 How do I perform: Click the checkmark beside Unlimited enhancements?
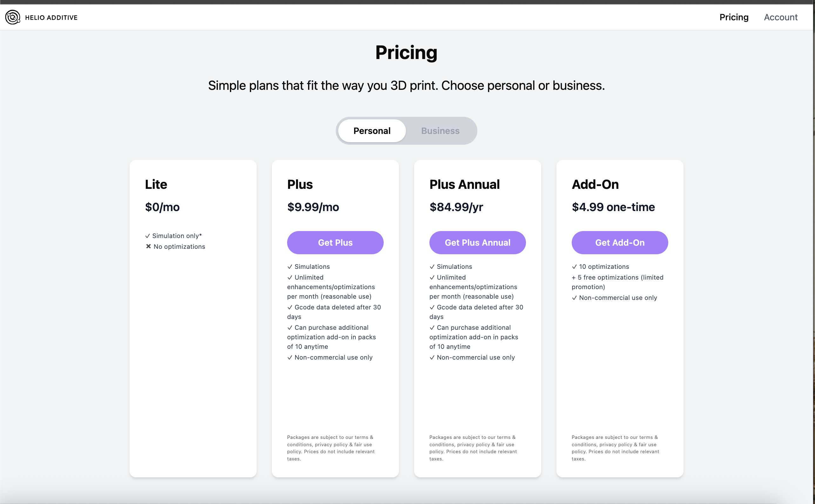pos(289,277)
